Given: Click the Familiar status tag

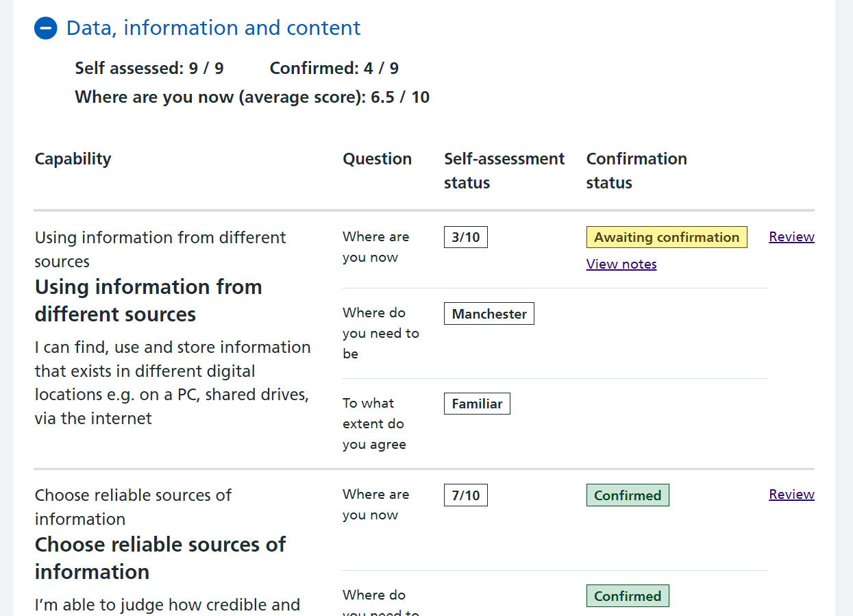Looking at the screenshot, I should point(477,404).
